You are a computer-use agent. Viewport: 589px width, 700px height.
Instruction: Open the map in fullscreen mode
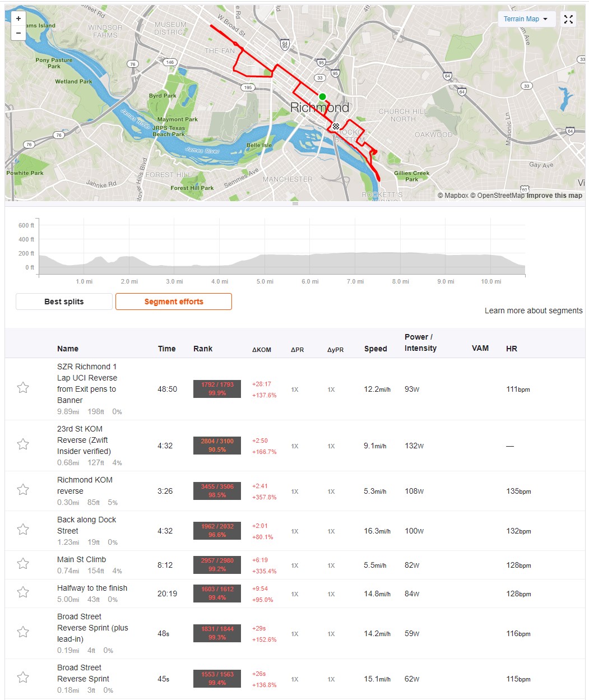click(x=568, y=19)
